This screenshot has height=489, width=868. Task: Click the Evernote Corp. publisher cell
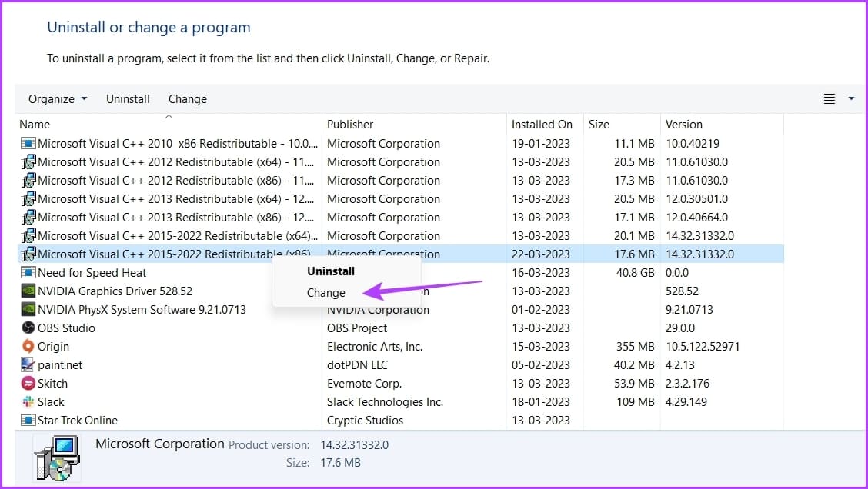tap(364, 384)
